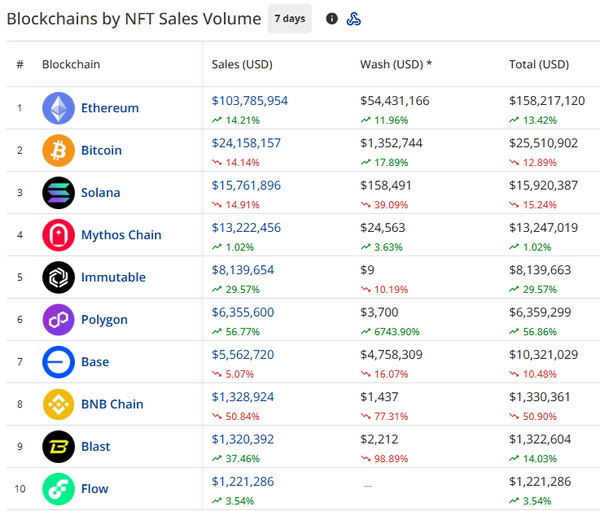Click the Mythos Chain logo icon

point(58,235)
